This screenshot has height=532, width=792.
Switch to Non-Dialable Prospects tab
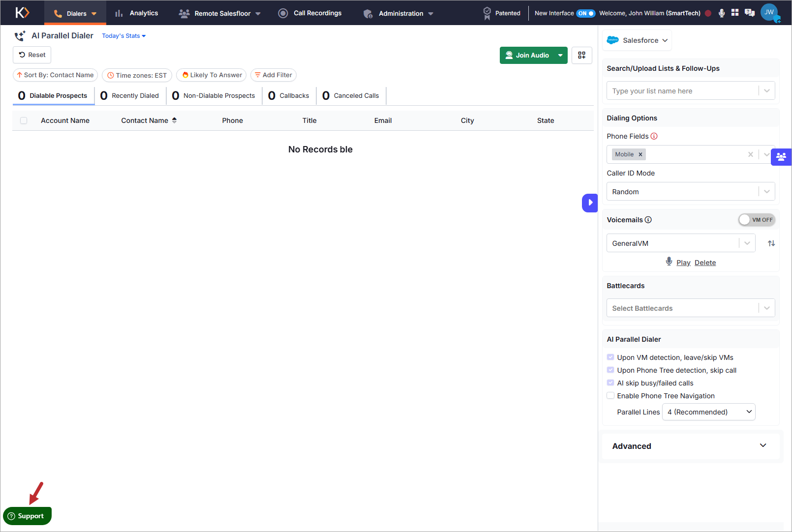coord(213,96)
